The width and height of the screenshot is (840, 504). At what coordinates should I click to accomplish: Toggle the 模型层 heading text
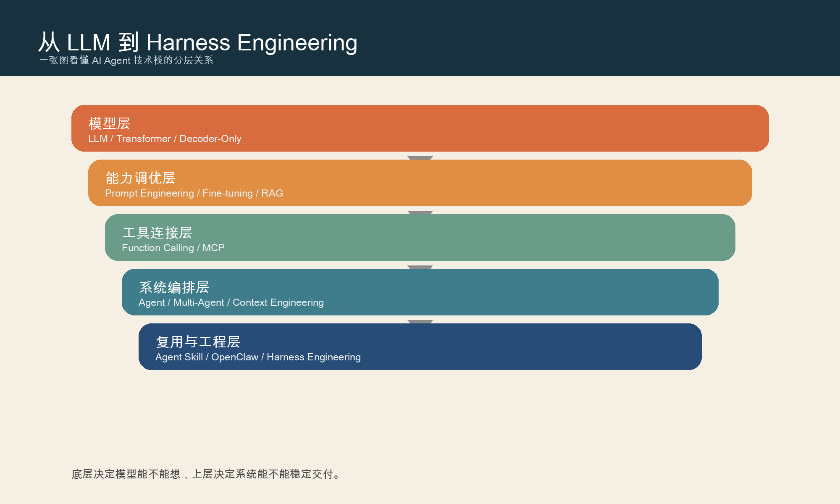click(109, 123)
